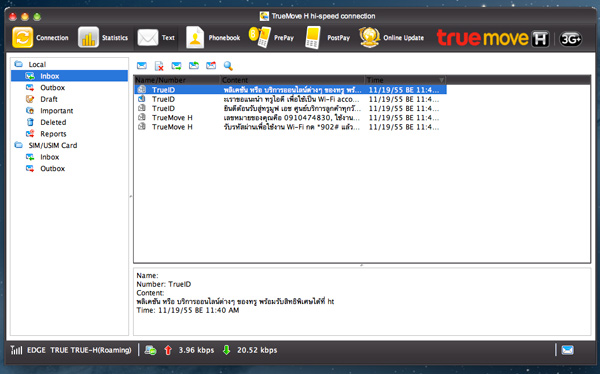Click envelope with red arrow icon
The width and height of the screenshot is (600, 374).
211,66
